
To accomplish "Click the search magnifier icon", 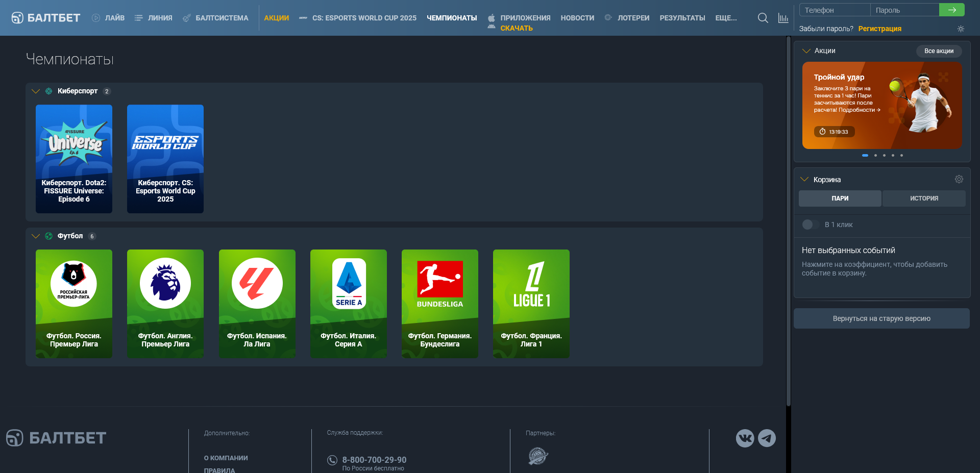I will (x=763, y=18).
